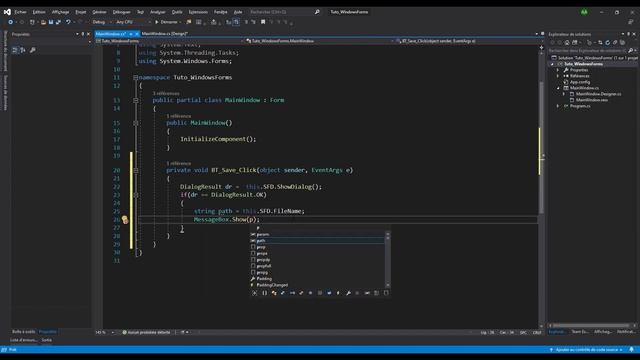This screenshot has width=640, height=360.
Task: Open the Outils menu
Action: click(177, 12)
